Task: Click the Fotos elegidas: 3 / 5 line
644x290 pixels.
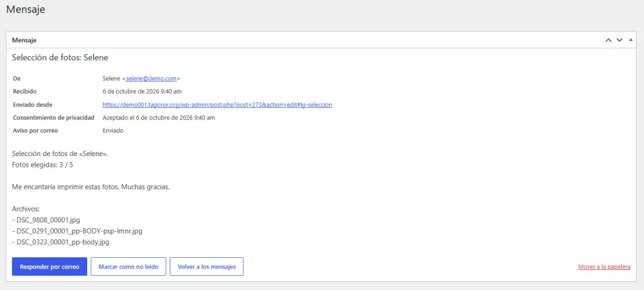Action: tap(43, 165)
